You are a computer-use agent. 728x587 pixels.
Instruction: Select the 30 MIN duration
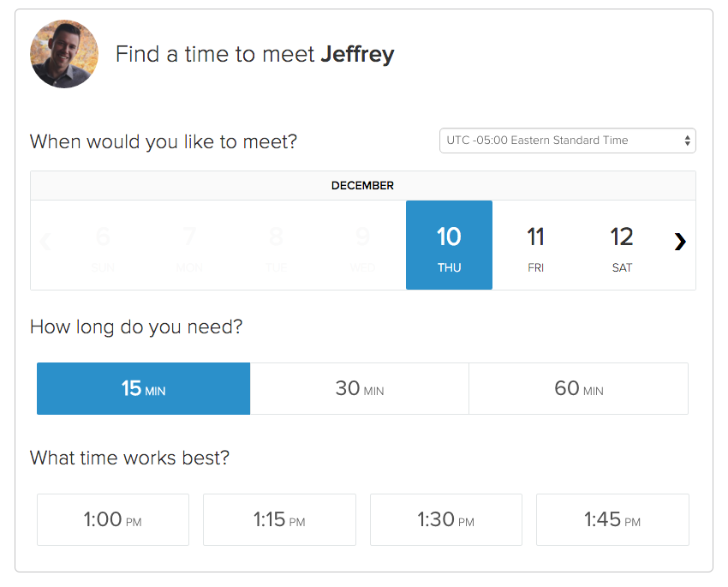(360, 388)
